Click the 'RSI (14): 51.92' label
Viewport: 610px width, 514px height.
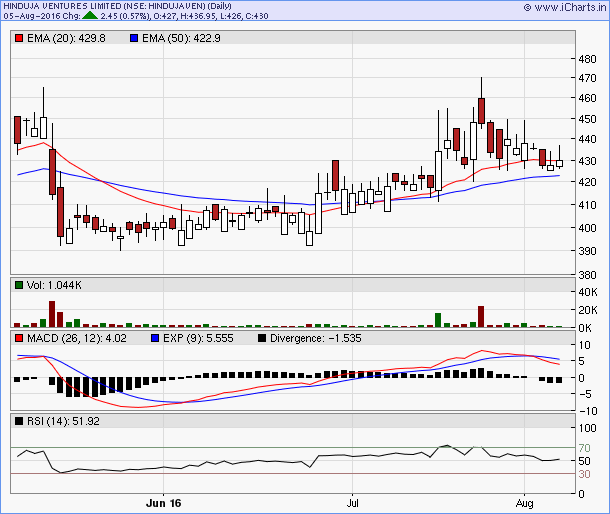63,421
